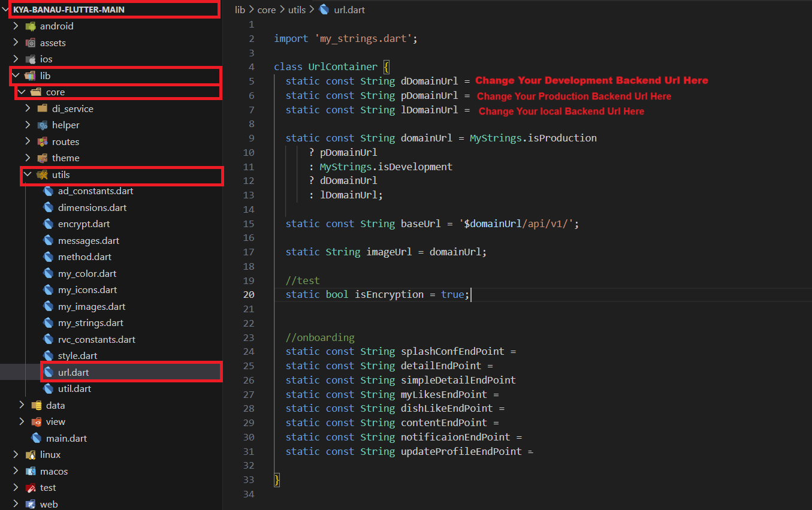Click the ios folder apple icon
Viewport: 812px width, 510px height.
point(31,59)
